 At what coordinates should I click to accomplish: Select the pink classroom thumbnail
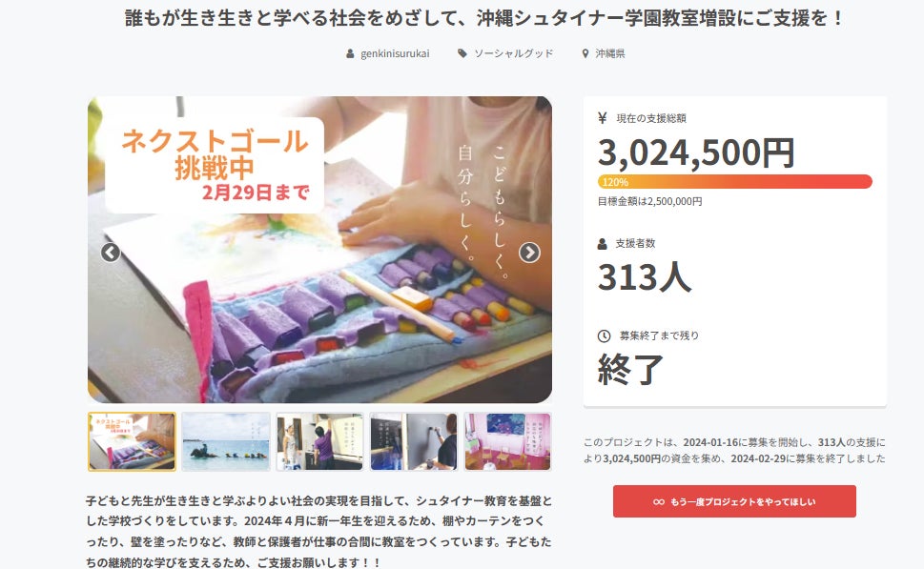(x=508, y=442)
